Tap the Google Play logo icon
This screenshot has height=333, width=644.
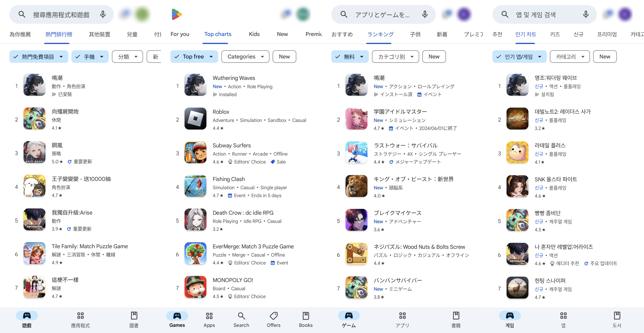[x=177, y=14]
